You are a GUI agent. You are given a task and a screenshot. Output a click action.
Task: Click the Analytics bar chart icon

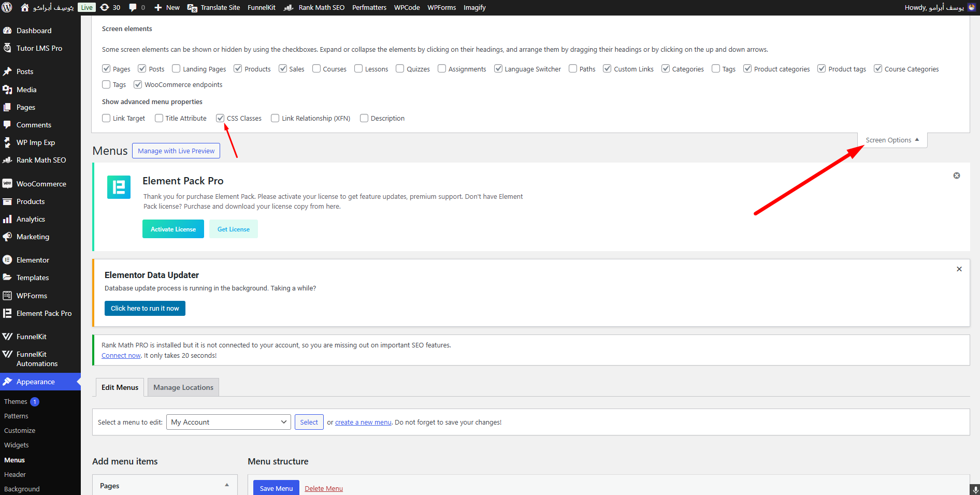pos(7,220)
